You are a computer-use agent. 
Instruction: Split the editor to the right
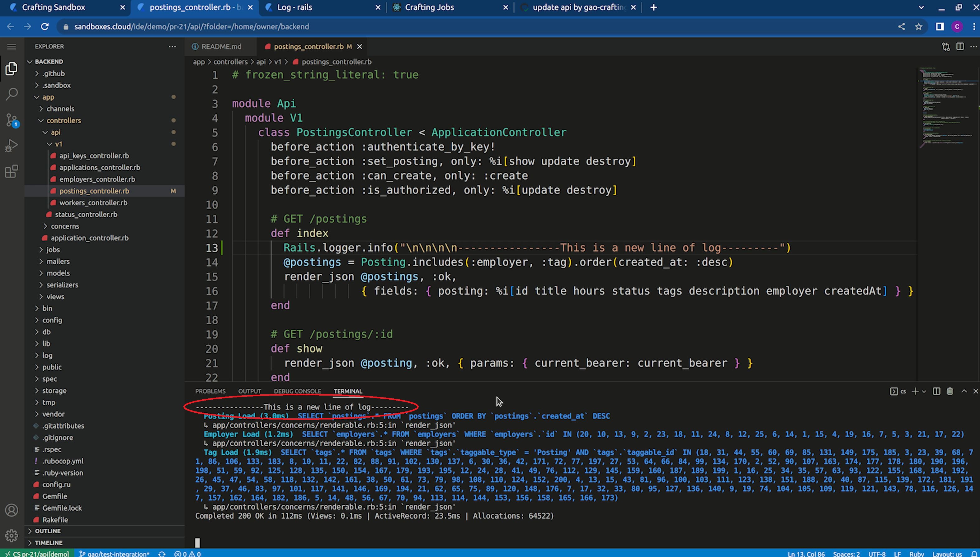[x=960, y=47]
